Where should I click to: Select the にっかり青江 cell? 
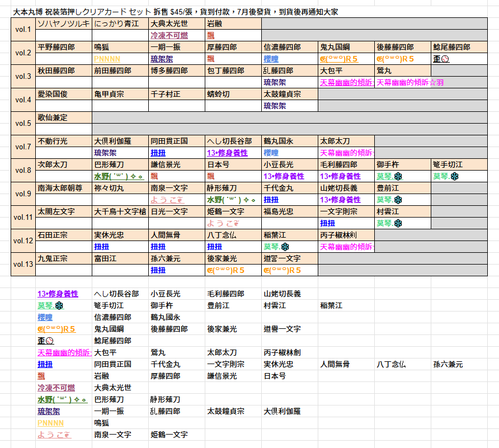[x=120, y=23]
